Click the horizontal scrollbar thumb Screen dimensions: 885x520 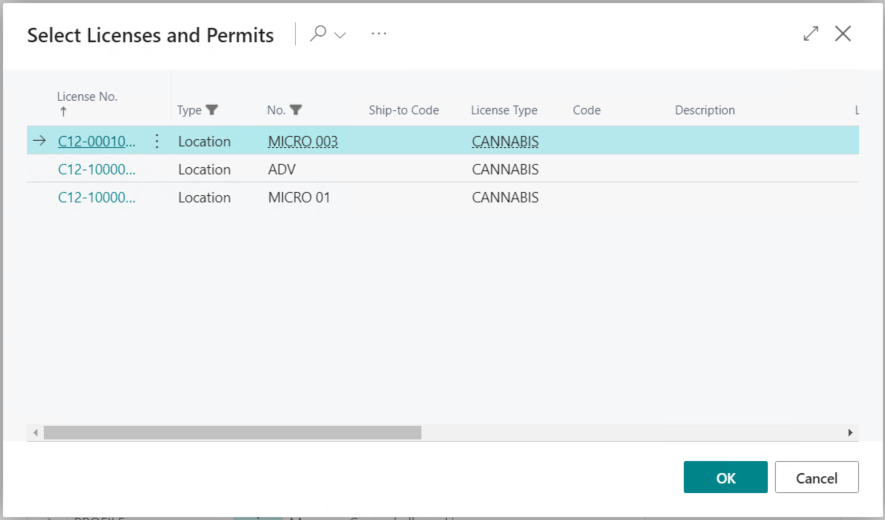233,432
